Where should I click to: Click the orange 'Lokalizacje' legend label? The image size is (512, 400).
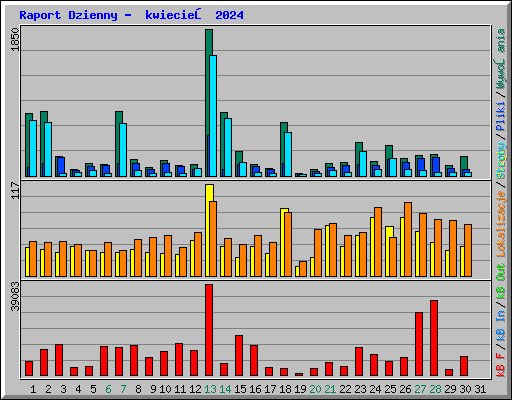[501, 224]
